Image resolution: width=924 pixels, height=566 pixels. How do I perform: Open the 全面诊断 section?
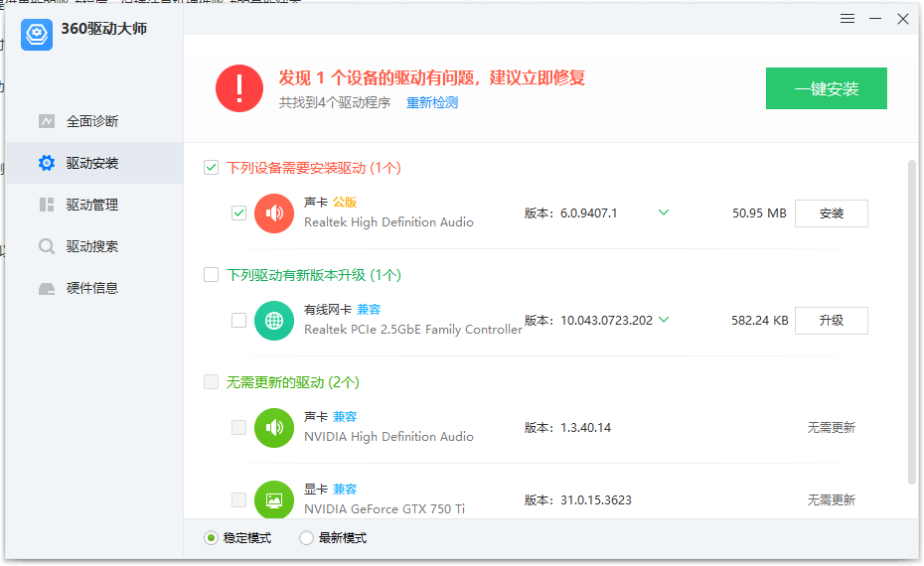94,121
